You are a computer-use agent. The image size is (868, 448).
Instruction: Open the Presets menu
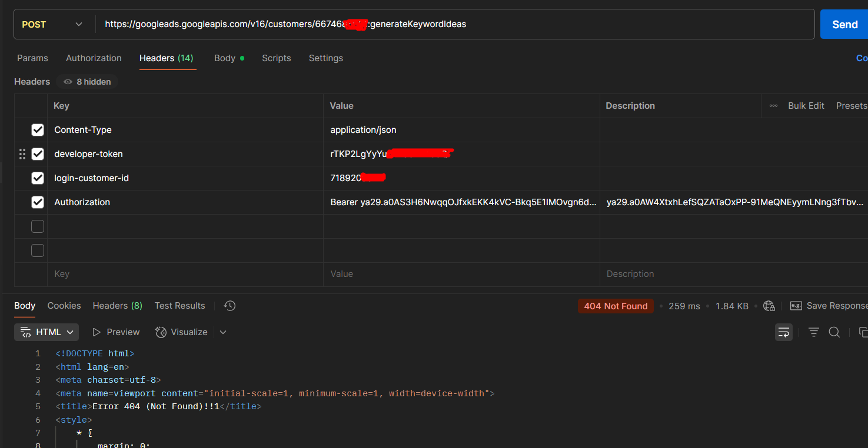[852, 106]
